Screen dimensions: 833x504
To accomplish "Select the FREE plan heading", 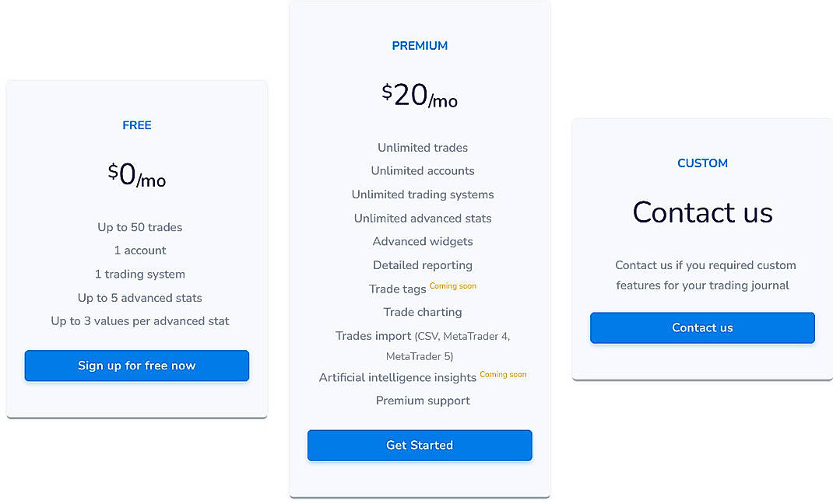I will [136, 125].
